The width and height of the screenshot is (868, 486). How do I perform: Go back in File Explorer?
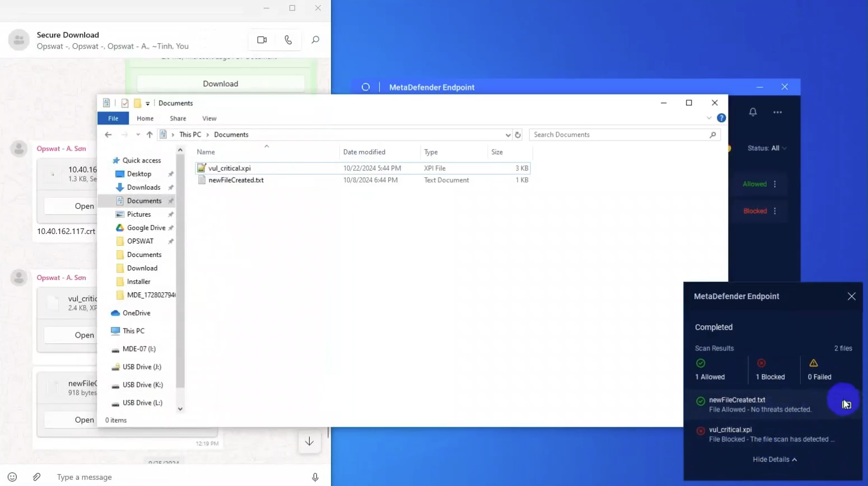[x=108, y=134]
